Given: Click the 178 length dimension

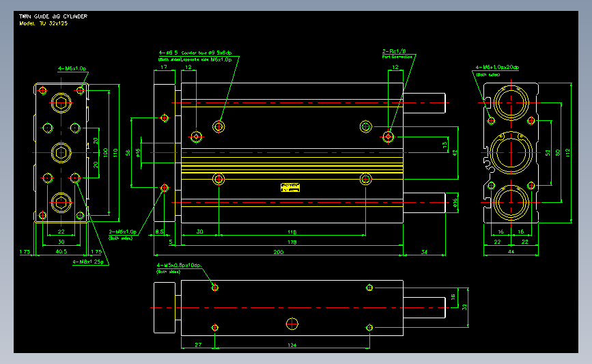Looking at the screenshot, I should [292, 242].
